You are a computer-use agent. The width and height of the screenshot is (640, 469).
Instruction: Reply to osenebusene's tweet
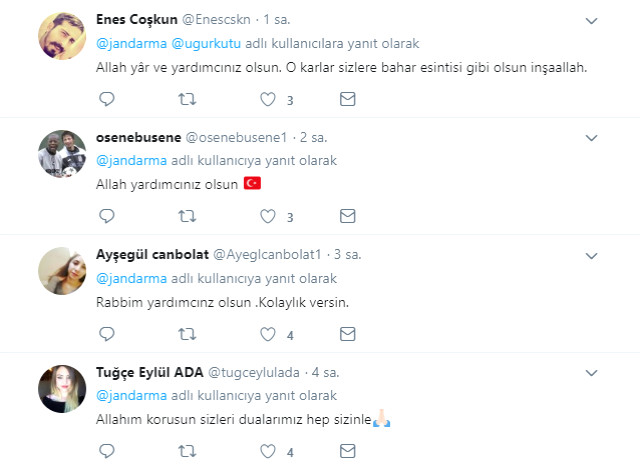pos(107,216)
